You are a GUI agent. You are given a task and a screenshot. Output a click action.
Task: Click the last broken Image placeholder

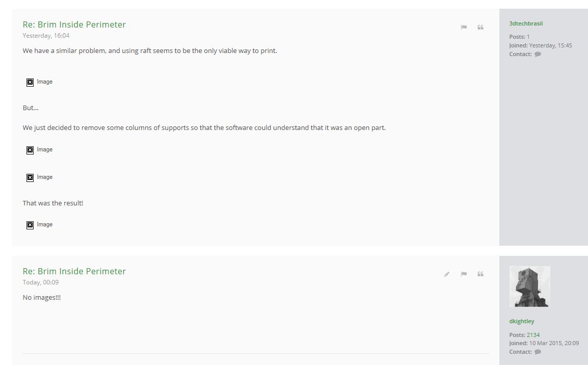[x=39, y=225]
